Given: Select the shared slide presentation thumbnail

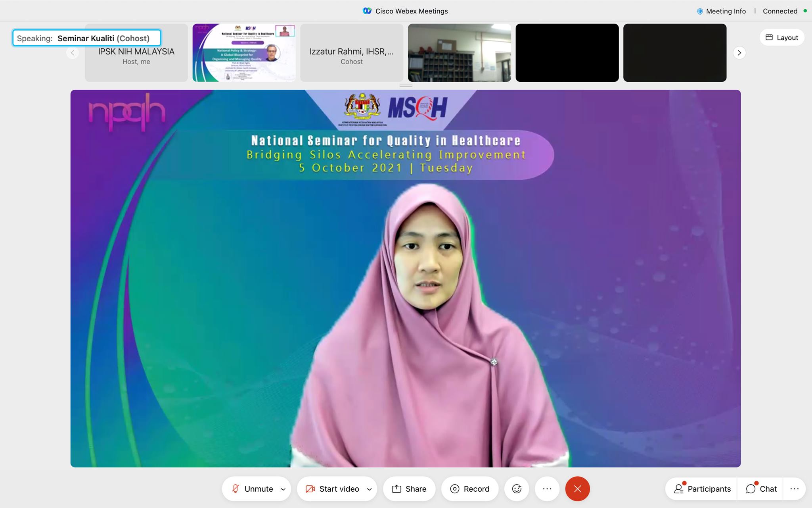Looking at the screenshot, I should 244,52.
